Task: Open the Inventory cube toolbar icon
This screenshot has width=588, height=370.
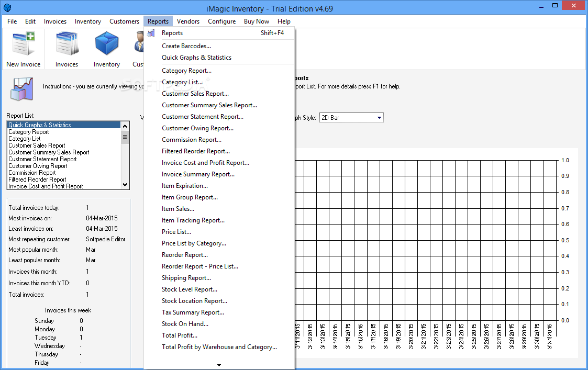Action: click(107, 49)
